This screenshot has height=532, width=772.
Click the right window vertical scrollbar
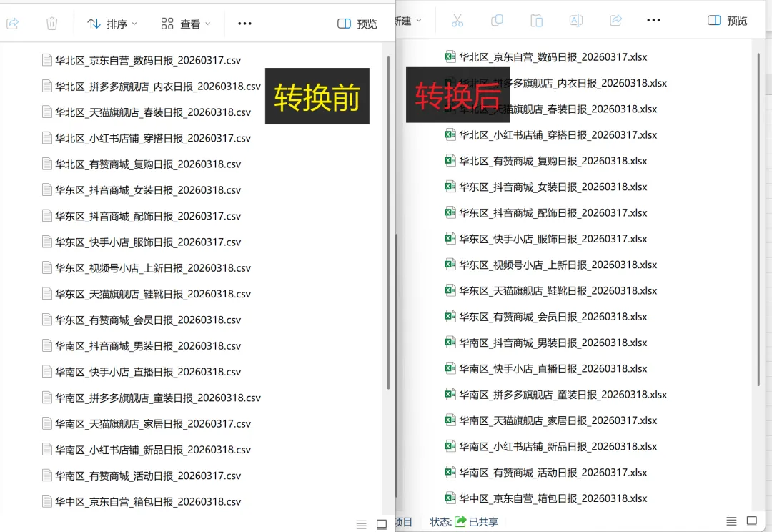[x=758, y=220]
